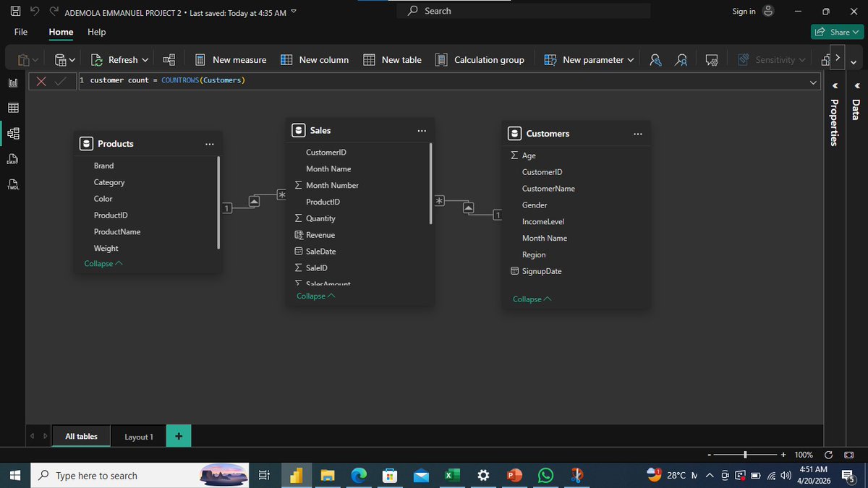
Task: Select the Model view sidebar icon
Action: [12, 133]
